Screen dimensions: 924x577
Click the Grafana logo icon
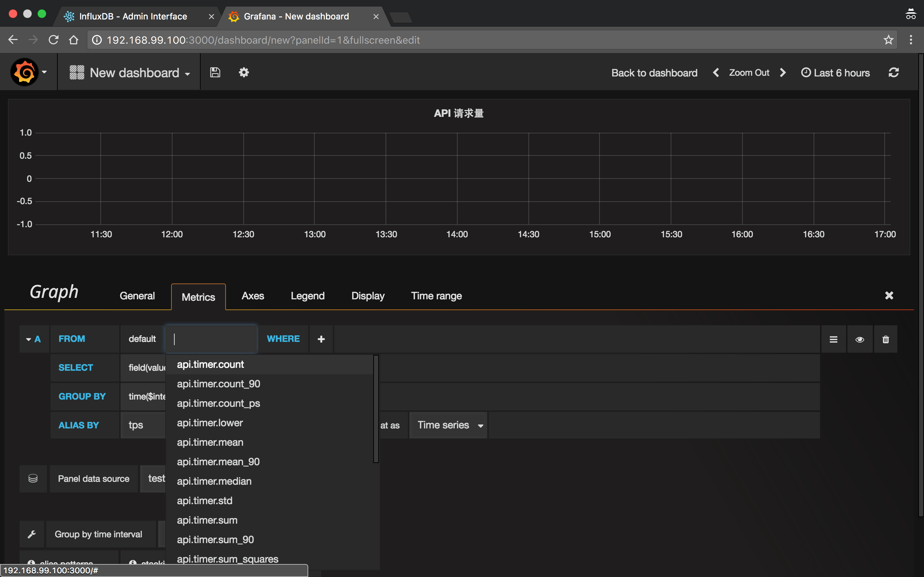(25, 72)
